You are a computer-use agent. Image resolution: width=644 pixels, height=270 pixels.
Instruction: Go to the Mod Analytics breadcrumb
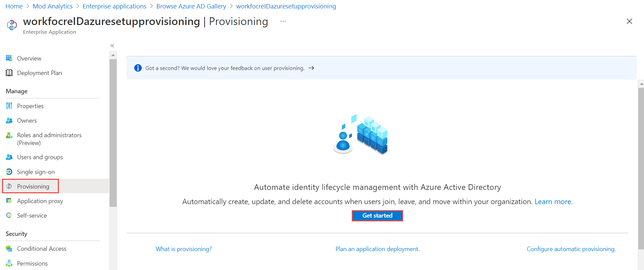[x=52, y=6]
